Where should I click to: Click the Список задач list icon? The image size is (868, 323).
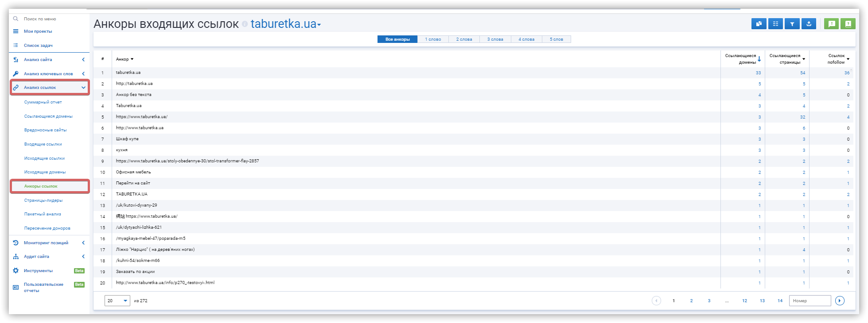coord(16,45)
